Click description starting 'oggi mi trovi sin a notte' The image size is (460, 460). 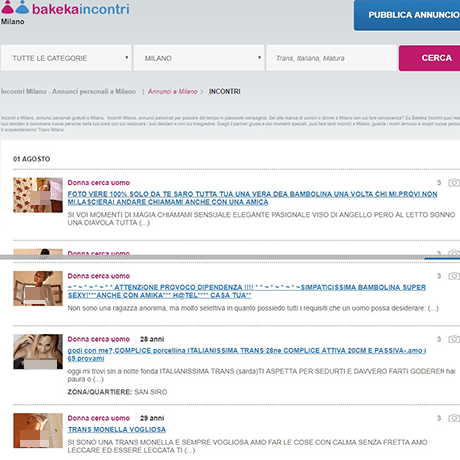tap(261, 375)
